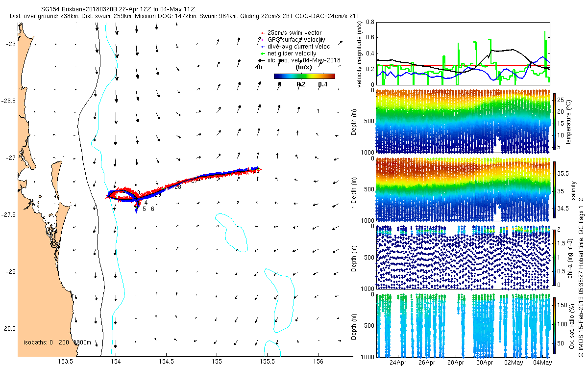Click the red horizontal line in velocity plot
The height and width of the screenshot is (368, 588).
tap(463, 65)
